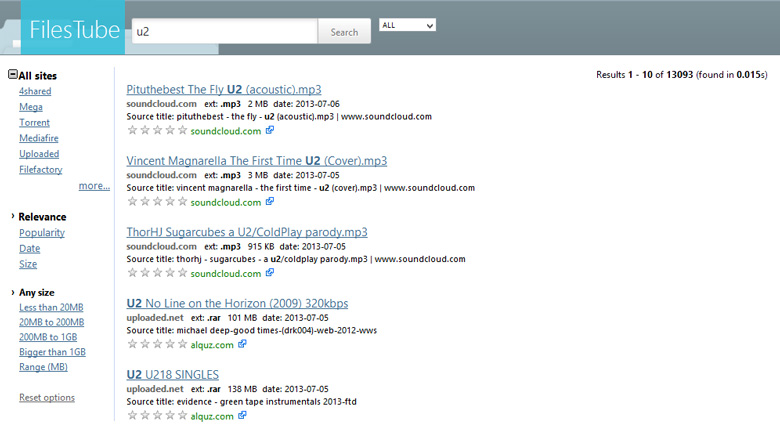Filter results by Mega
The image size is (780, 434).
coord(31,107)
